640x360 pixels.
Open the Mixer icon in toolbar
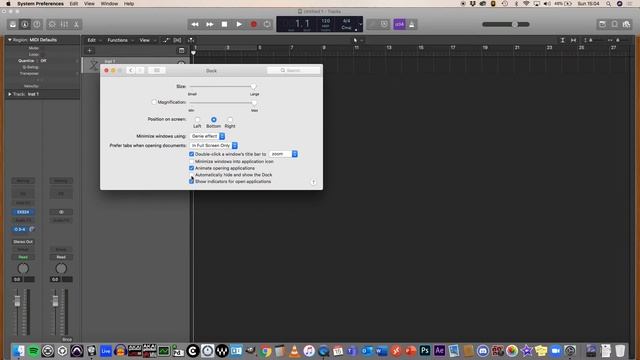coord(64,24)
